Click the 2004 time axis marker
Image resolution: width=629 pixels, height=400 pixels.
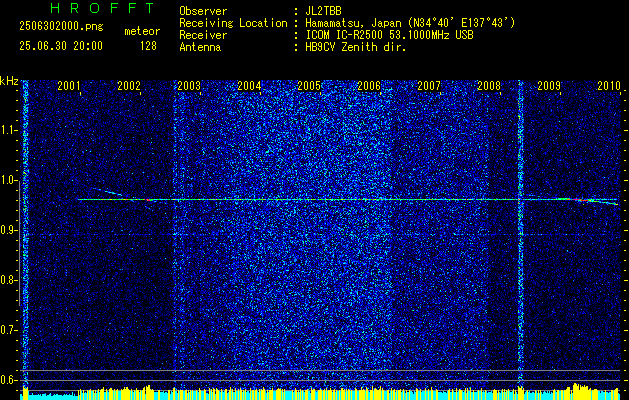249,86
